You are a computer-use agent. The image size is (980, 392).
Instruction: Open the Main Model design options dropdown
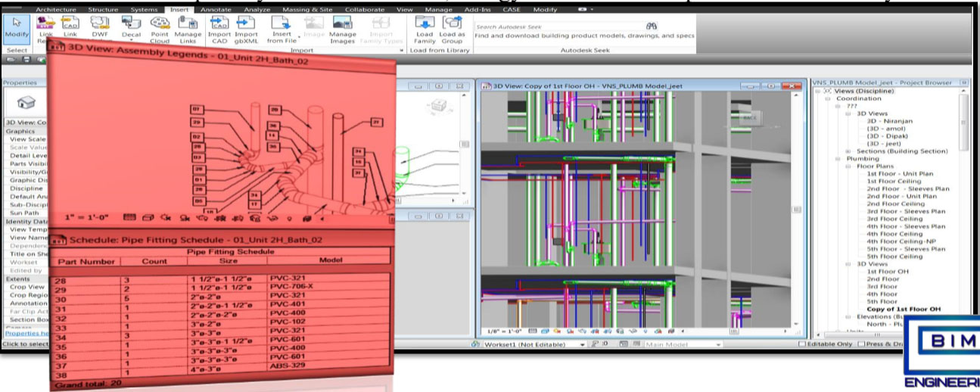pyautogui.click(x=717, y=344)
